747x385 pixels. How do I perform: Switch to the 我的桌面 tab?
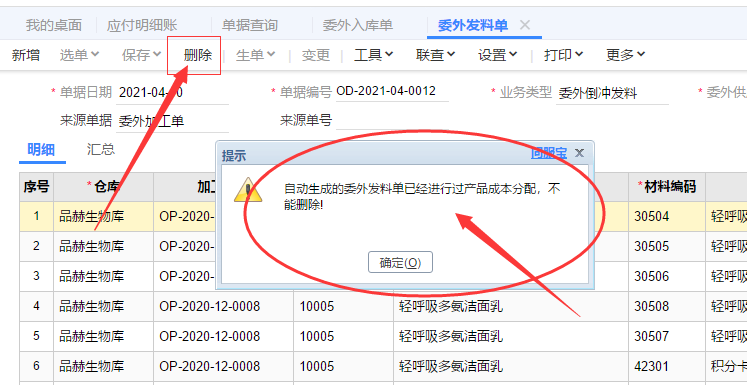(54, 25)
